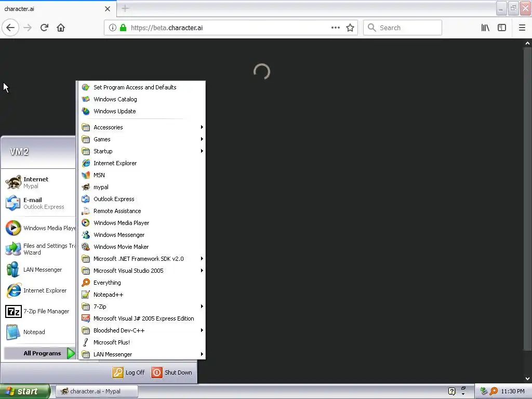The height and width of the screenshot is (399, 532).
Task: Expand the 7-Zip folder
Action: tap(142, 307)
